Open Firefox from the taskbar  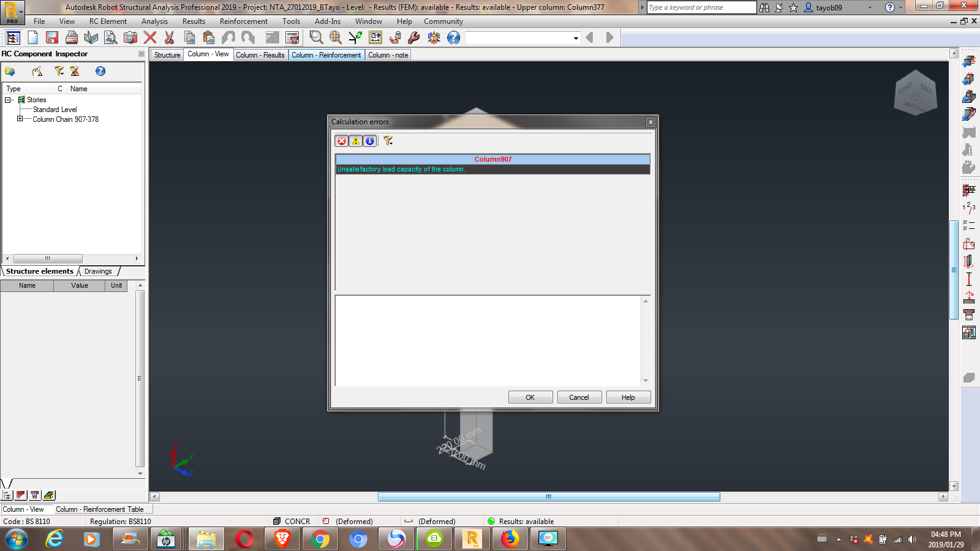pyautogui.click(x=510, y=539)
